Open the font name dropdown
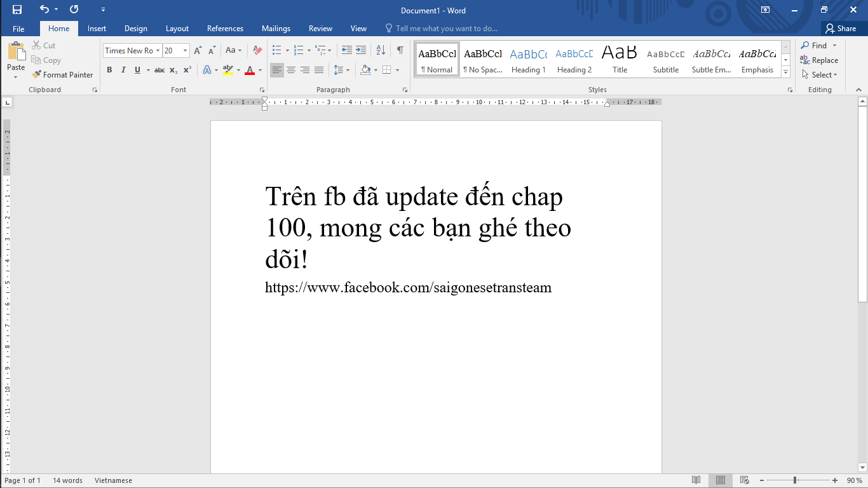Screen dimensions: 868x488 158,51
